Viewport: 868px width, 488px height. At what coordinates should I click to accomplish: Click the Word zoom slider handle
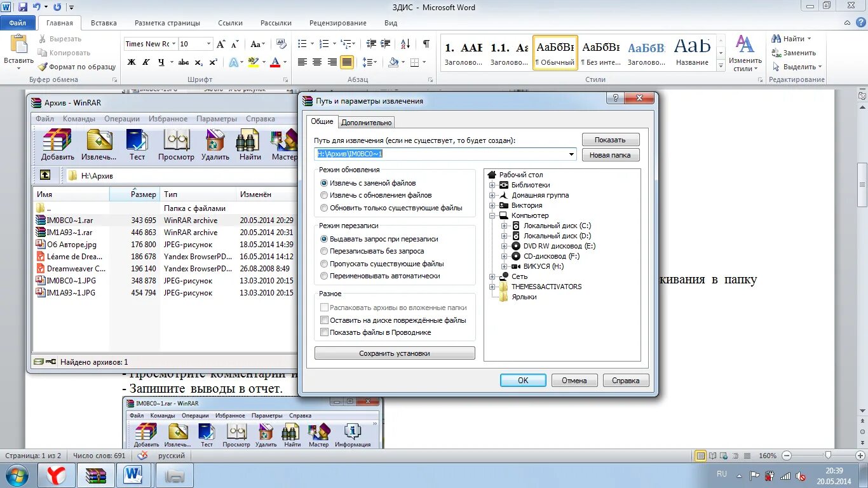(827, 456)
